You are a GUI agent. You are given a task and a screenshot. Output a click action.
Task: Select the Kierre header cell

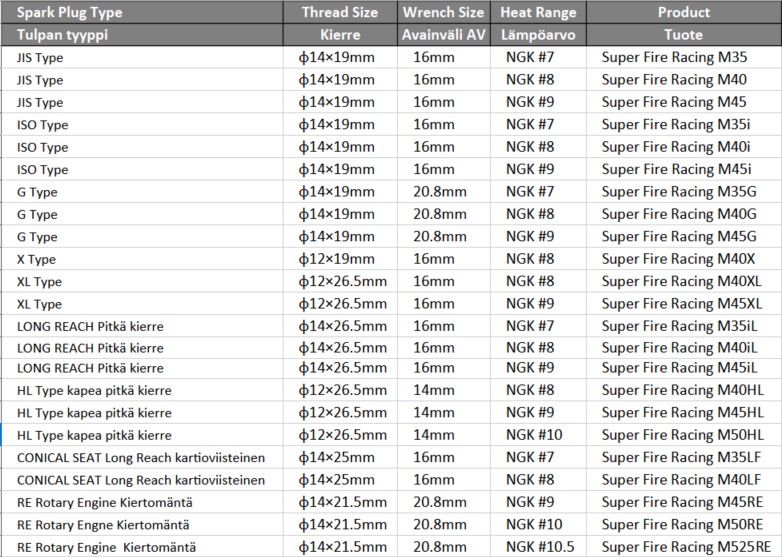pos(340,34)
